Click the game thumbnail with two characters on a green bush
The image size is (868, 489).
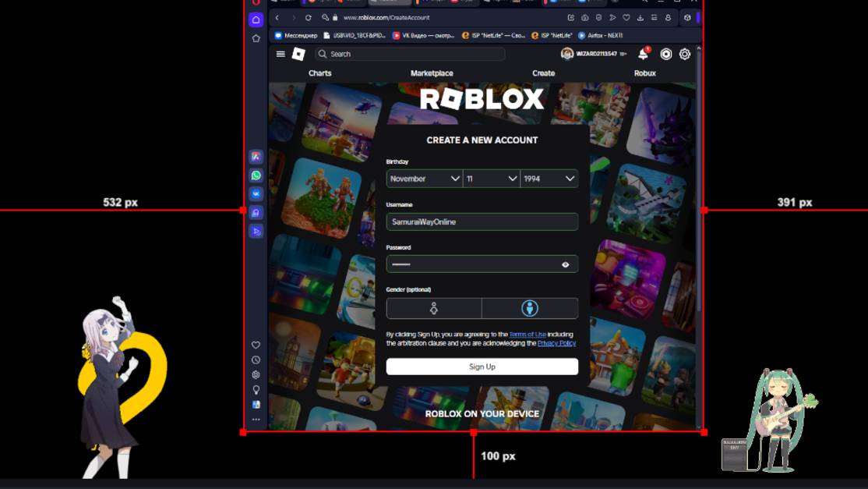pyautogui.click(x=322, y=197)
